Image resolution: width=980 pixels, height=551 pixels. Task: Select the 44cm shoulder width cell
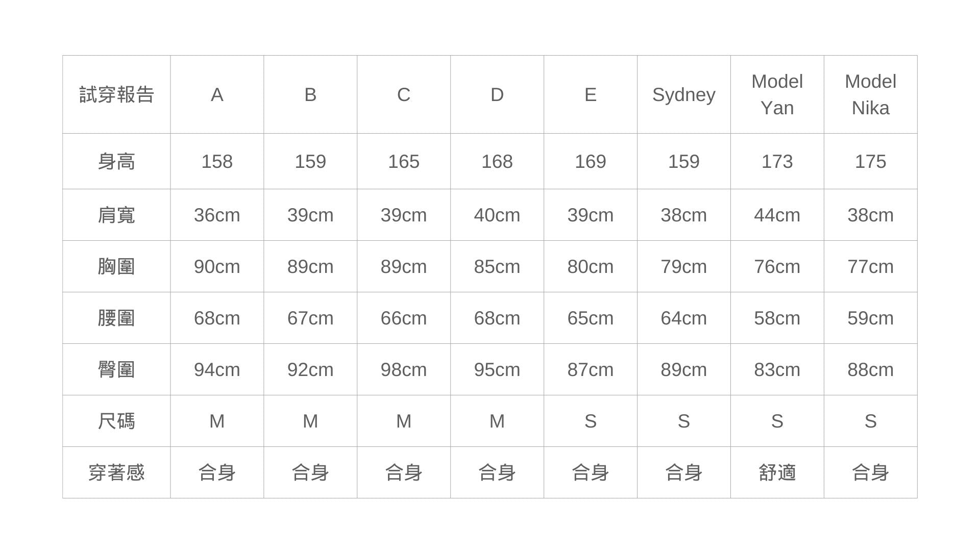tap(777, 215)
